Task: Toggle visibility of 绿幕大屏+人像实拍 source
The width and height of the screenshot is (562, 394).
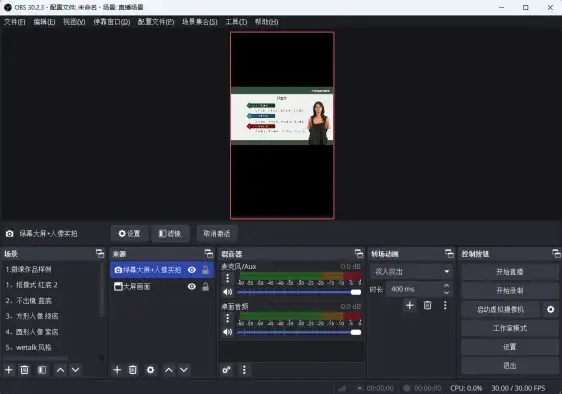Action: [192, 270]
